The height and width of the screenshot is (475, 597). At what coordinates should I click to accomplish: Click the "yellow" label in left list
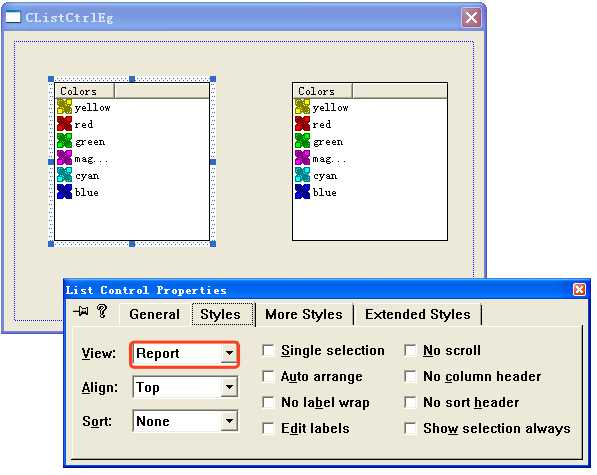[x=93, y=108]
